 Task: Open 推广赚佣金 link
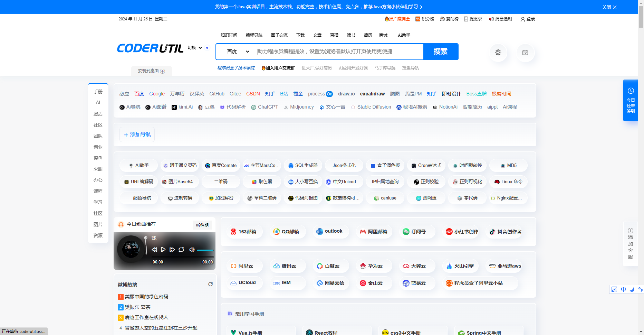click(x=397, y=19)
